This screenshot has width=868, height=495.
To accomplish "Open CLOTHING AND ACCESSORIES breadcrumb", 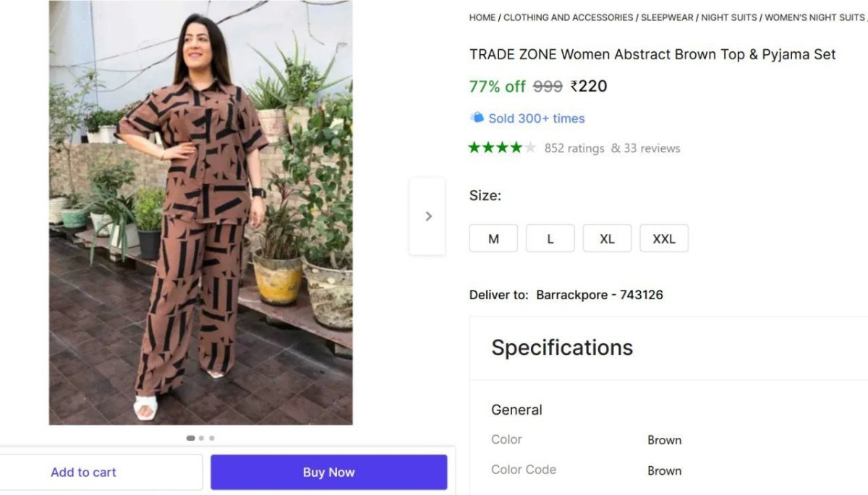I will click(x=568, y=17).
